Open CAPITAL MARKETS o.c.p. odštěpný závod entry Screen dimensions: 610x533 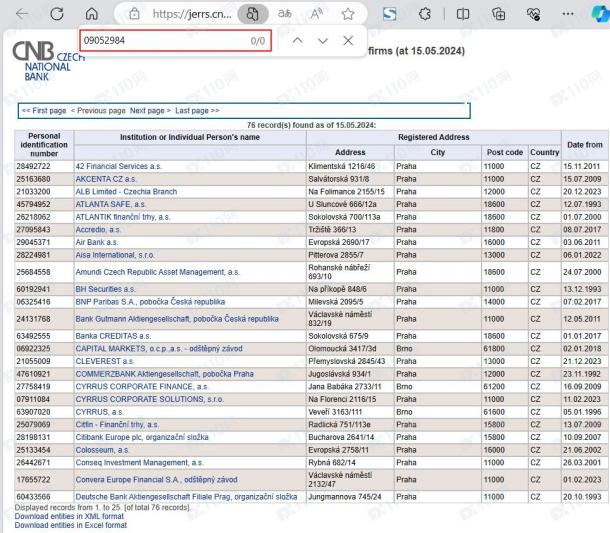click(159, 349)
